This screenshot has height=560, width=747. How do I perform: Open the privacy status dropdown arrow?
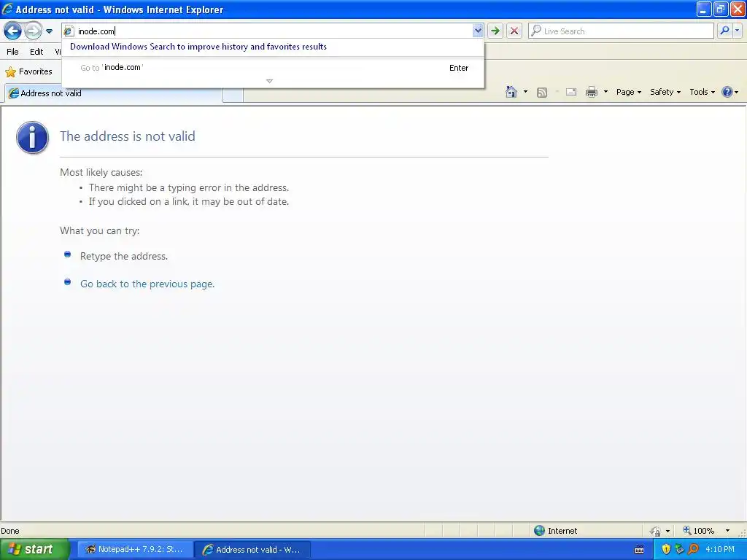668,531
